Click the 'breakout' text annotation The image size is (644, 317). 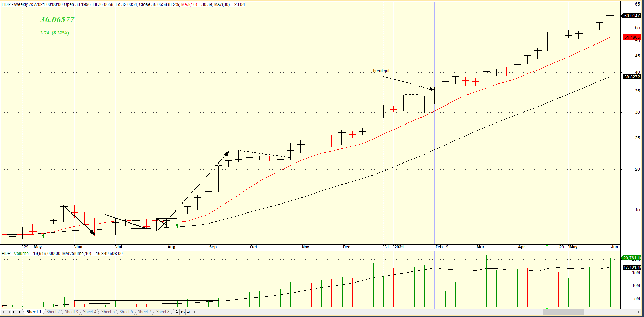[381, 71]
